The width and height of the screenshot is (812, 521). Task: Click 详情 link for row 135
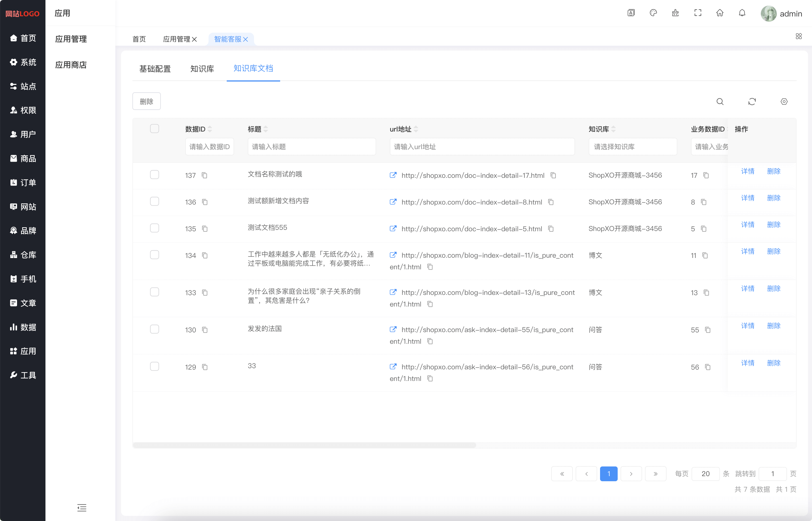(748, 225)
